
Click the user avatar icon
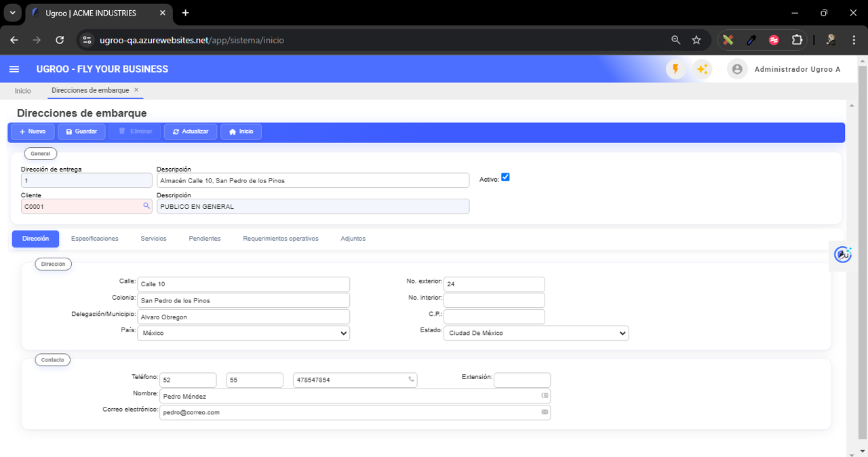(x=737, y=69)
